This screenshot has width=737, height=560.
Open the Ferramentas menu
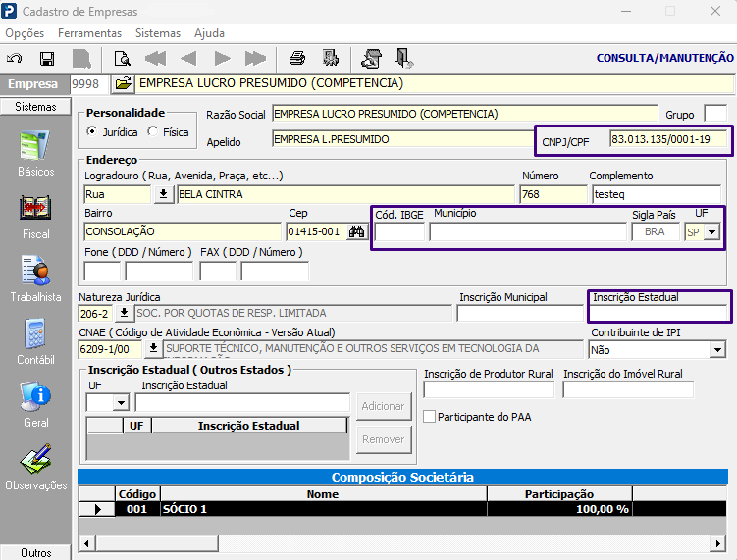click(89, 33)
